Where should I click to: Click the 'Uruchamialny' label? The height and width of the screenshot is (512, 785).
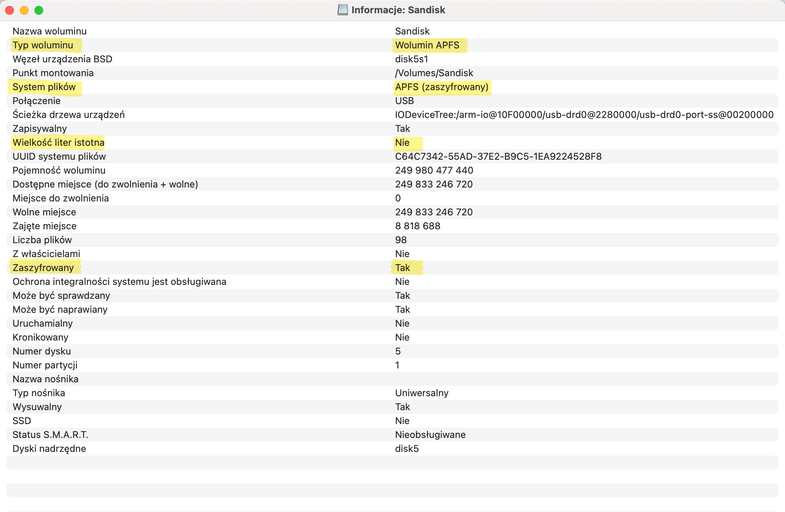pyautogui.click(x=43, y=323)
